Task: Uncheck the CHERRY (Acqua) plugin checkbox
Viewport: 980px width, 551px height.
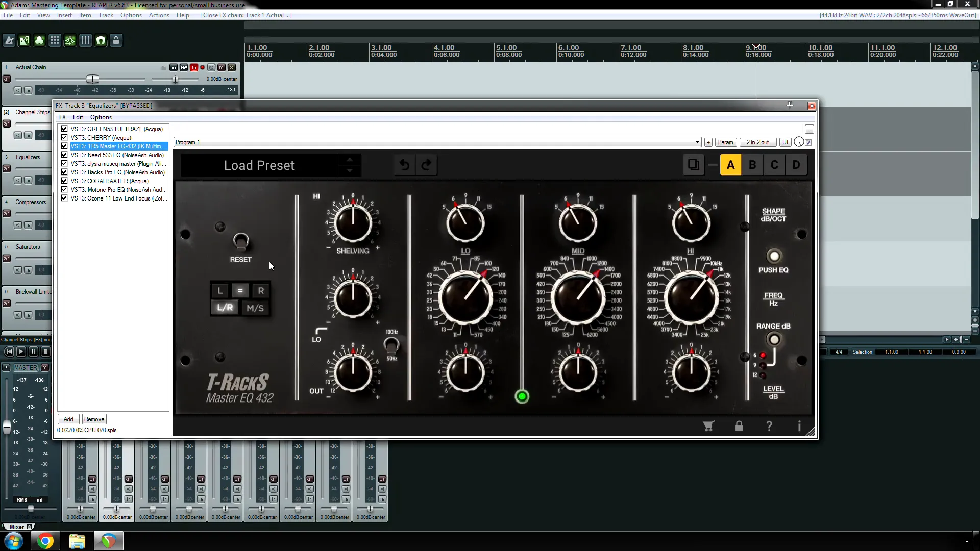Action: point(64,138)
